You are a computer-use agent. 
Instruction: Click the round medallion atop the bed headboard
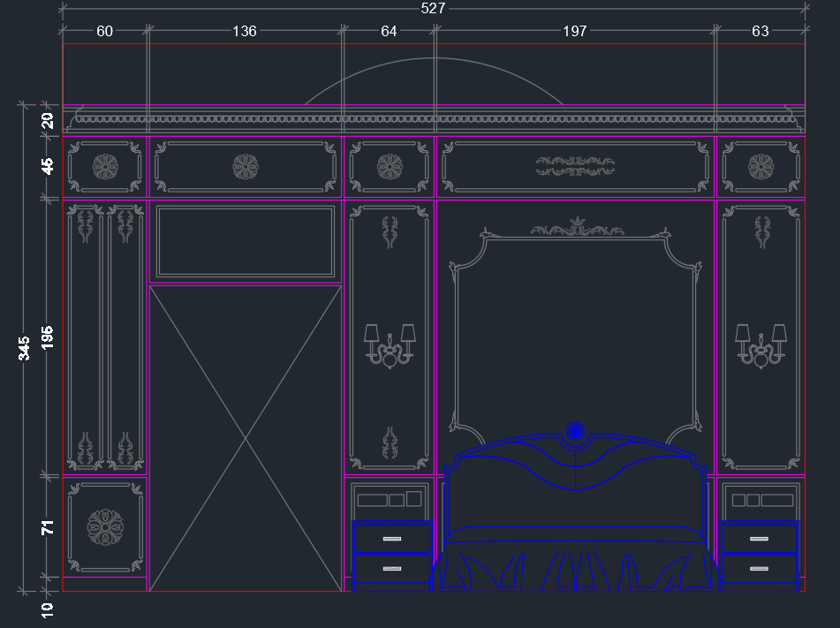point(575,431)
